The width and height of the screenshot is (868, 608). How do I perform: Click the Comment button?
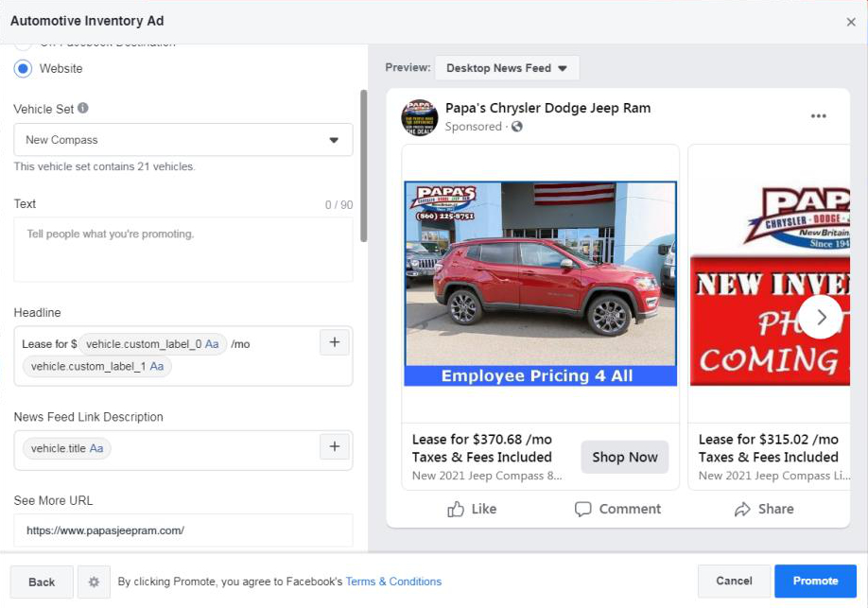(617, 509)
